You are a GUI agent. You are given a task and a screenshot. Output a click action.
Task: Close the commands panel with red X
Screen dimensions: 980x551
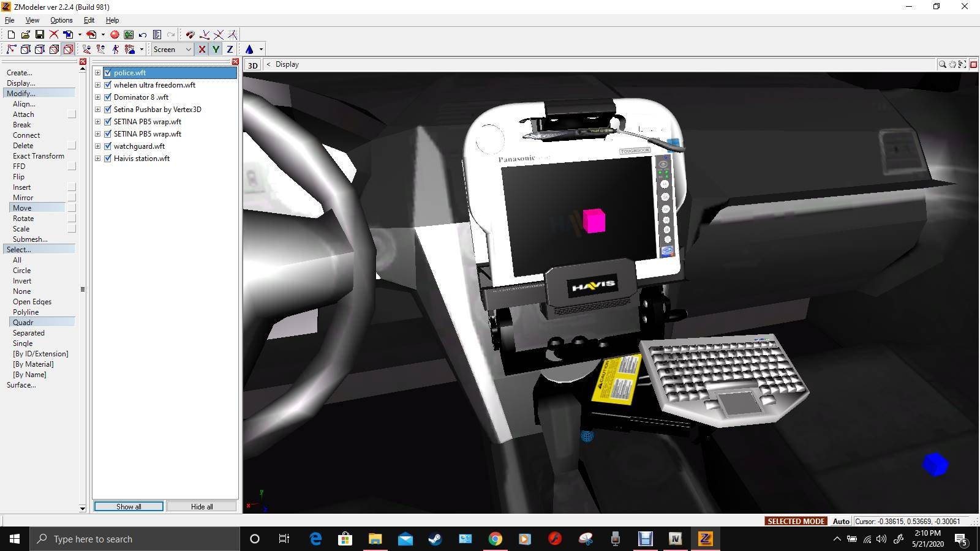click(x=83, y=62)
